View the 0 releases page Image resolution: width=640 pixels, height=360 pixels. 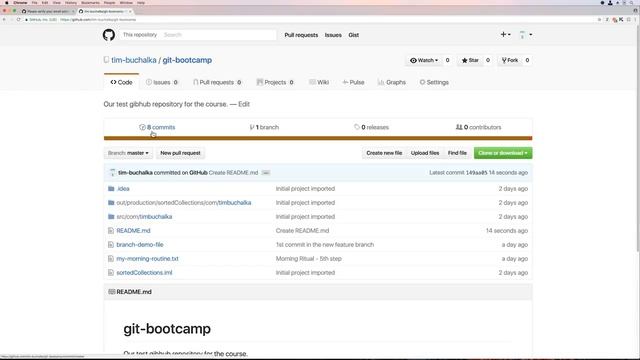(x=371, y=127)
